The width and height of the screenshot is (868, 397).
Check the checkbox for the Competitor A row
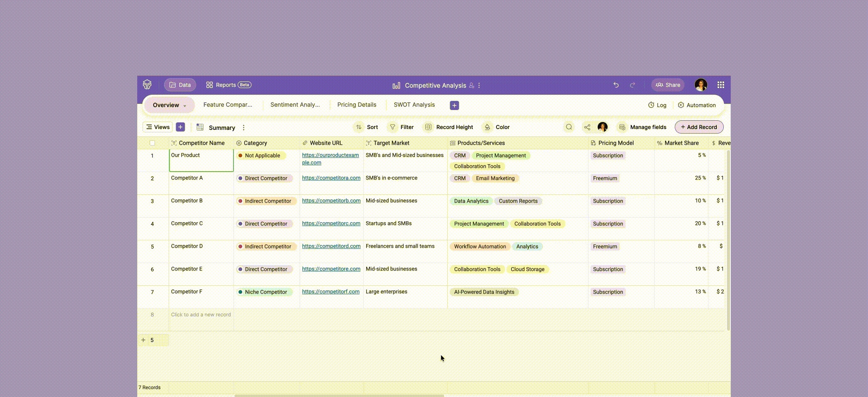tap(153, 178)
